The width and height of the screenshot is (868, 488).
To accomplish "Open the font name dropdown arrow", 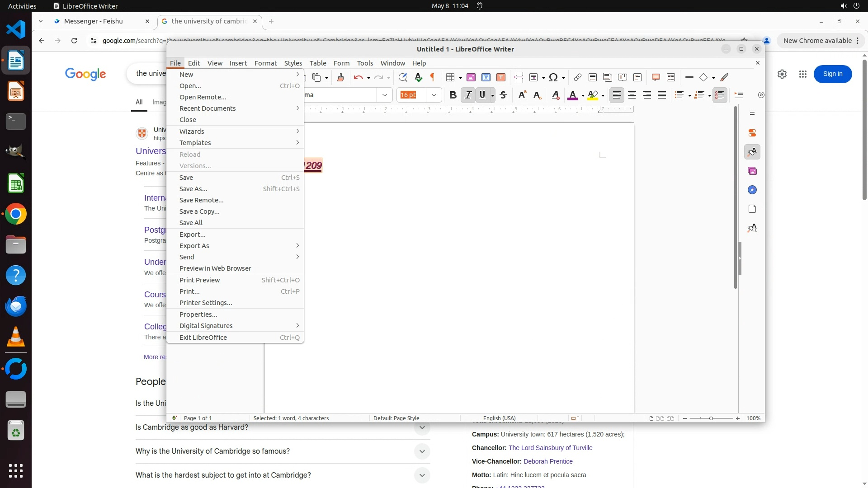I will (x=385, y=95).
